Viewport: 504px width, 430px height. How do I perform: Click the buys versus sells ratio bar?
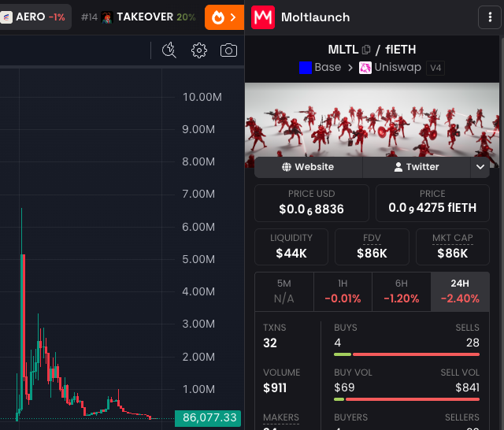click(x=406, y=354)
